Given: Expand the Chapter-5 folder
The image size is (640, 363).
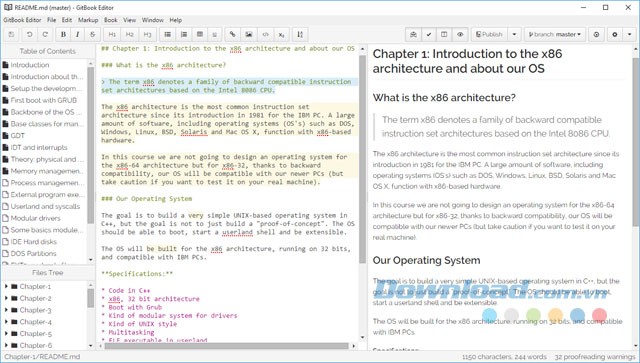Looking at the screenshot, I should tap(6, 334).
